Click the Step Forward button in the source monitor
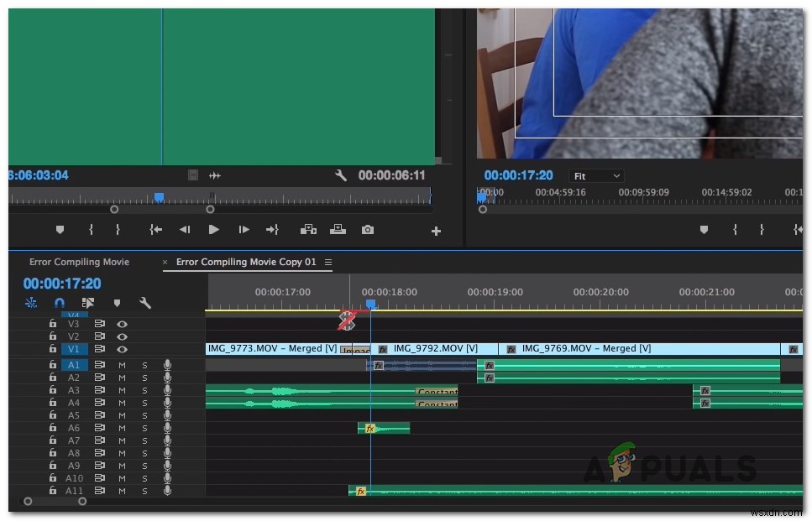The height and width of the screenshot is (521, 812). click(x=244, y=229)
